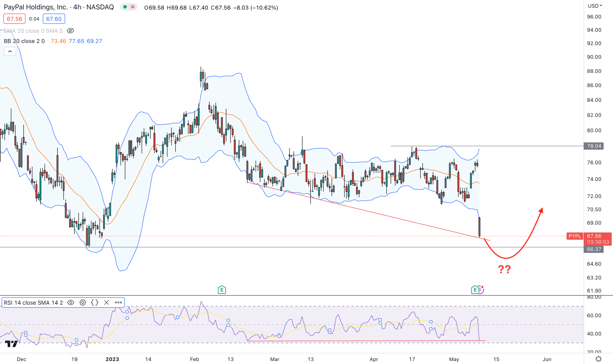The height and width of the screenshot is (364, 613).
Task: Click the May label on time axis
Action: 454,359
